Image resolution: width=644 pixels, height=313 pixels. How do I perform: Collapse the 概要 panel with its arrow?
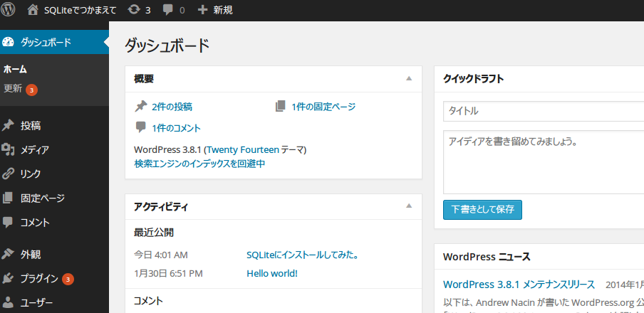409,78
